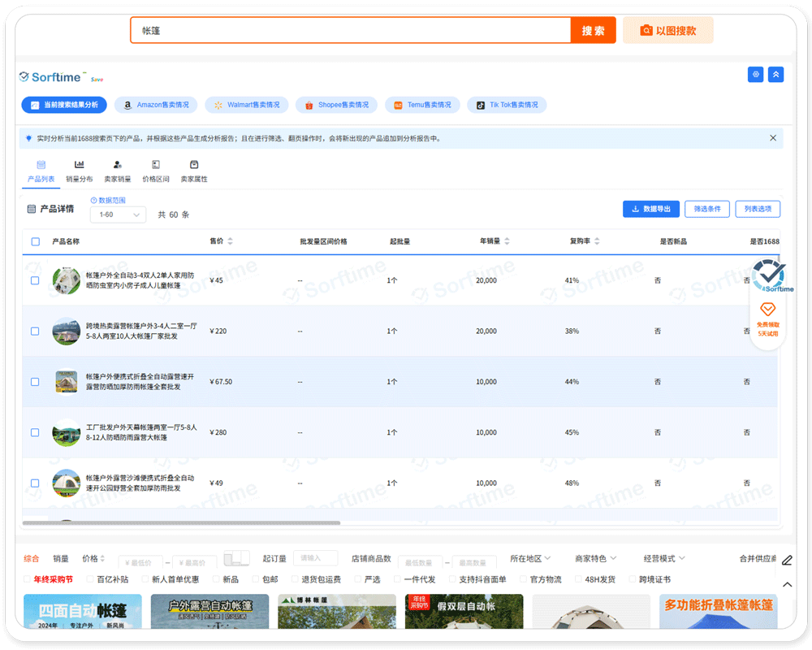Click the Sorftime logo
Image resolution: width=812 pixels, height=650 pixels.
[49, 76]
